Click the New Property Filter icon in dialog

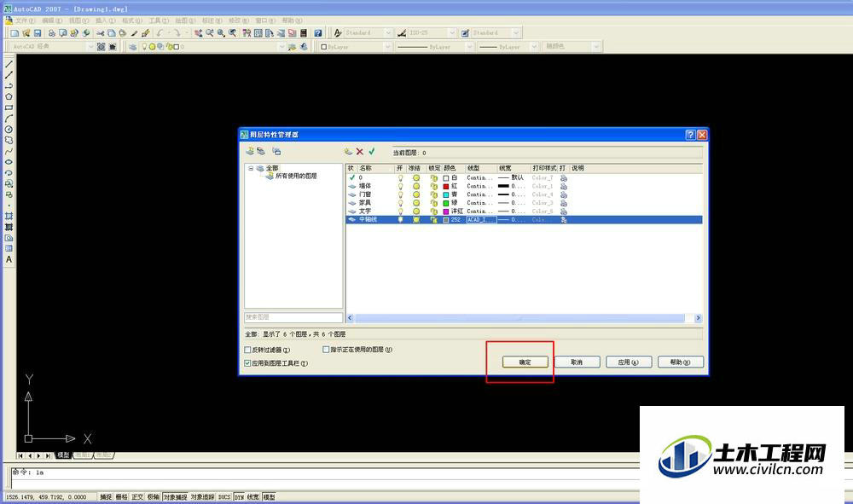[250, 151]
